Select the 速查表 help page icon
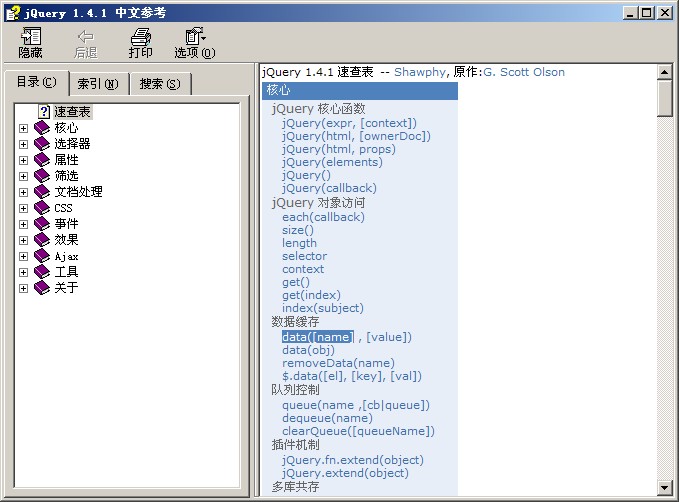 44,112
